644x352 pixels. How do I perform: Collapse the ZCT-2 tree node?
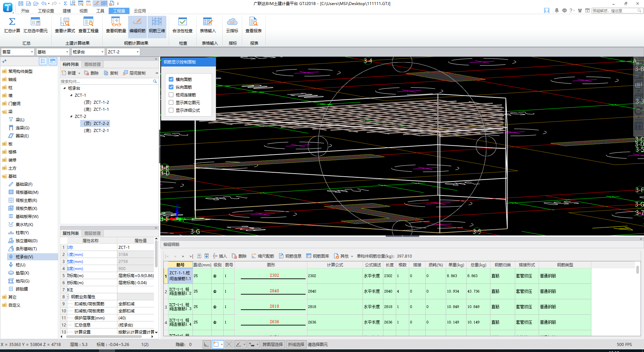click(71, 117)
